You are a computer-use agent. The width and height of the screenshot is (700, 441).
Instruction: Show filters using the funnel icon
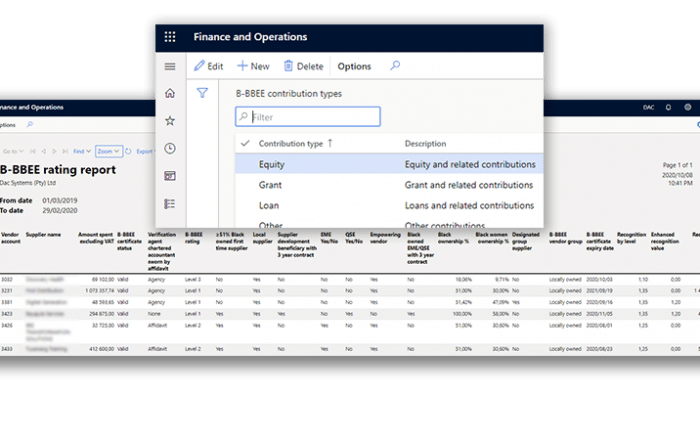tap(202, 93)
